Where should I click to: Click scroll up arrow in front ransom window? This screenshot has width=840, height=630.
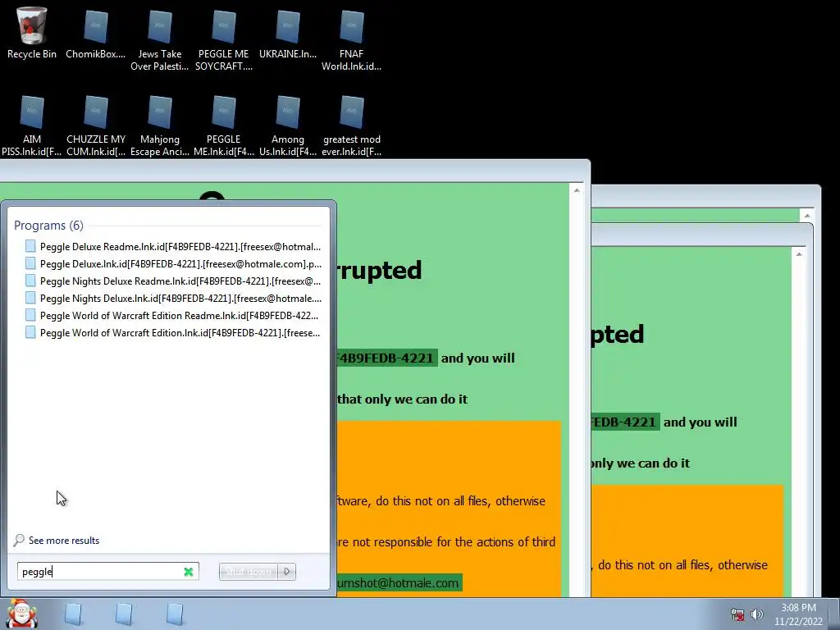(x=577, y=190)
